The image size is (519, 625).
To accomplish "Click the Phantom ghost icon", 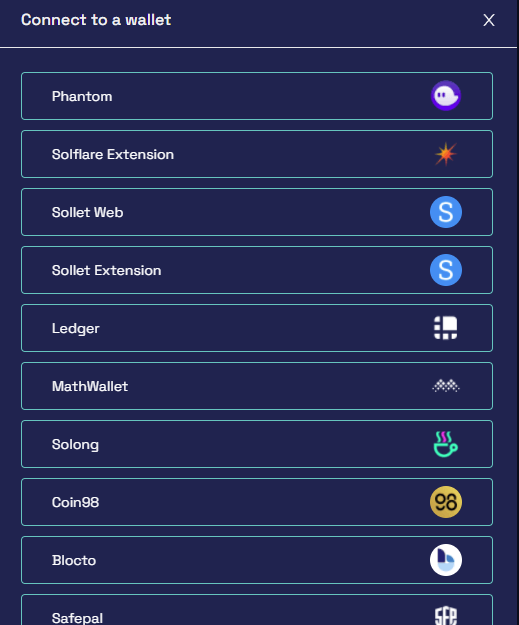I will point(446,96).
